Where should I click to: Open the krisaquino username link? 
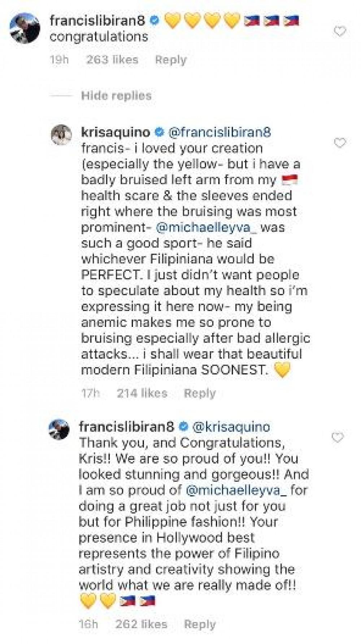(x=116, y=132)
